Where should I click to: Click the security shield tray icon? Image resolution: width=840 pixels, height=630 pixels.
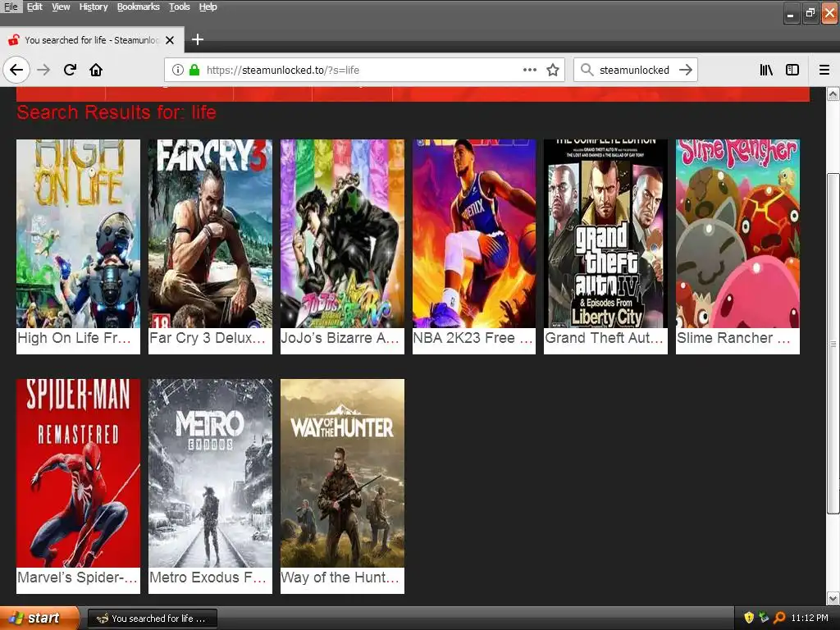pos(749,618)
